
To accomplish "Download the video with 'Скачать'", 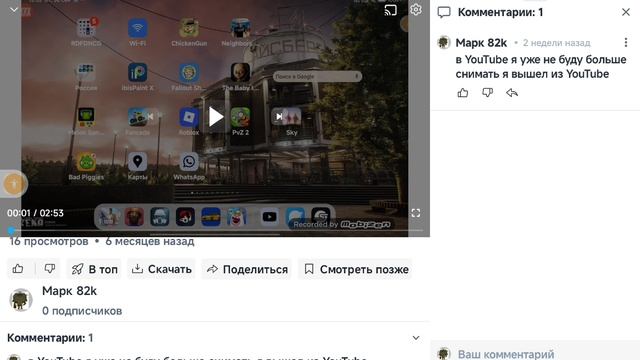I will [x=162, y=269].
